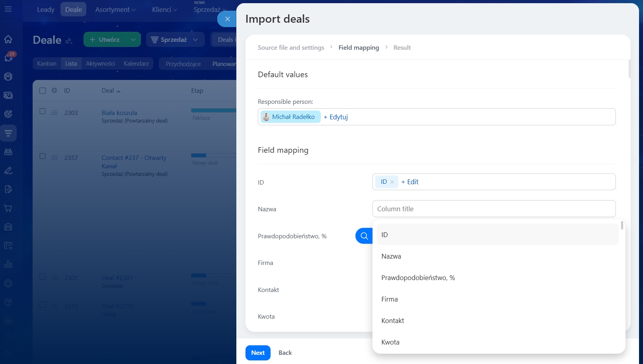Expand the Utwórz button dropdown arrow
The height and width of the screenshot is (364, 643).
(133, 39)
